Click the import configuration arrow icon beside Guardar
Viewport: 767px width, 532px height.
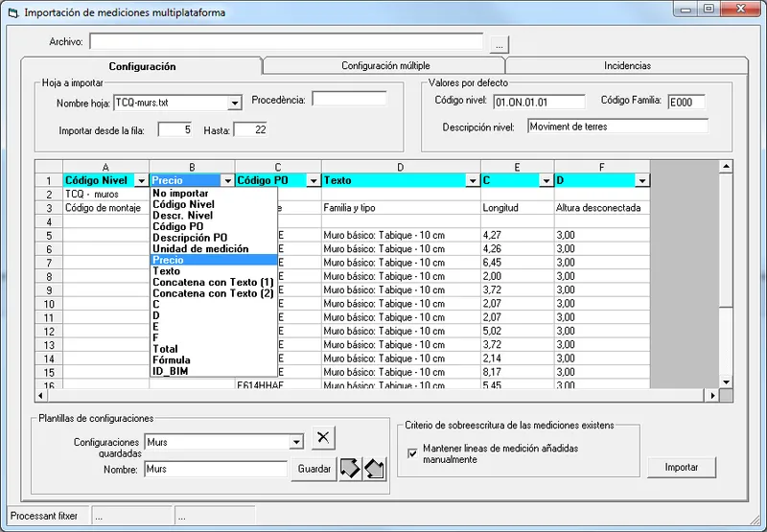pos(375,469)
